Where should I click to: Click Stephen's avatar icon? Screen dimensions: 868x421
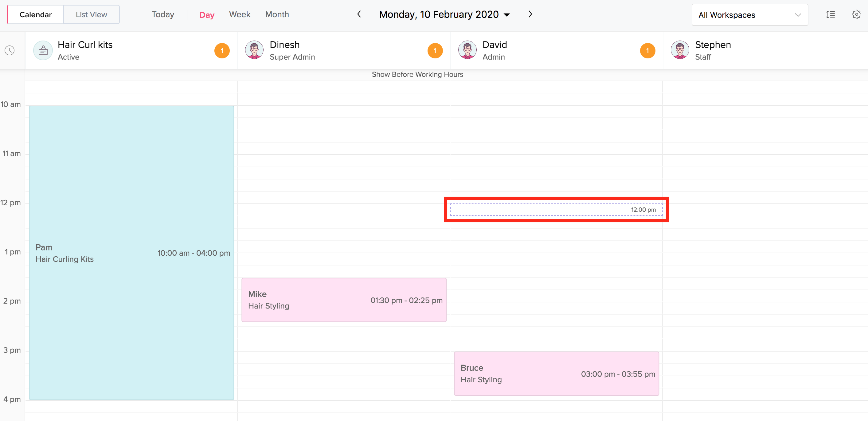coord(680,50)
